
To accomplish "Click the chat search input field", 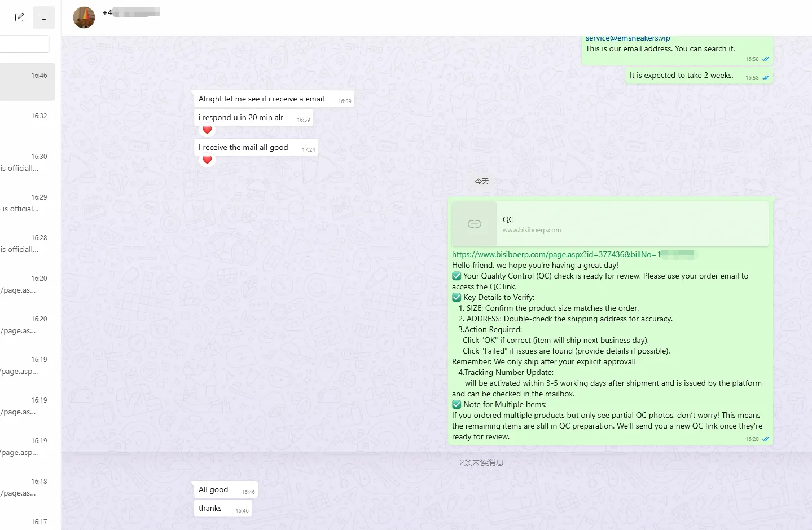I will pos(25,44).
